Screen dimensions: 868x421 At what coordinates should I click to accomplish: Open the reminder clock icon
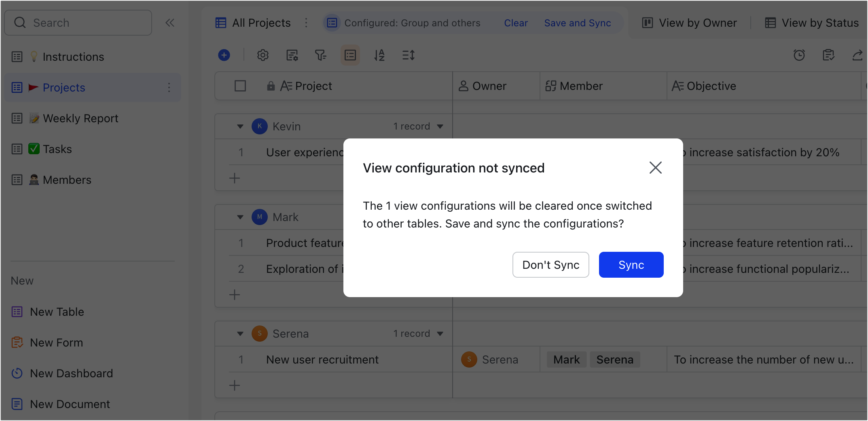[800, 55]
